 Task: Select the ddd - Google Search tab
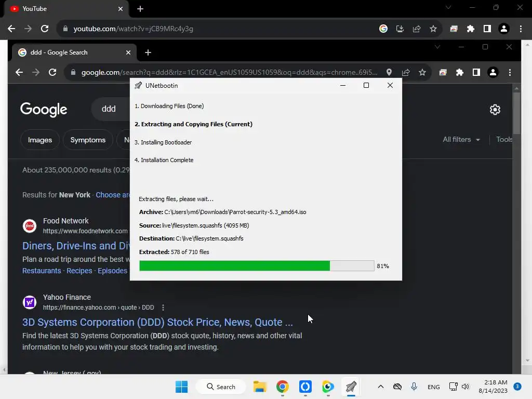click(74, 52)
